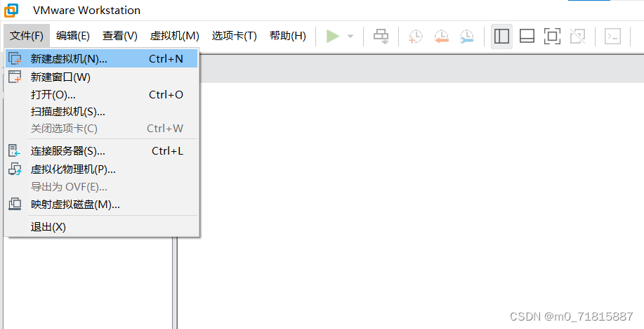
Task: Select 映射虚拟磁盘(M)... menu entry
Action: (x=102, y=205)
